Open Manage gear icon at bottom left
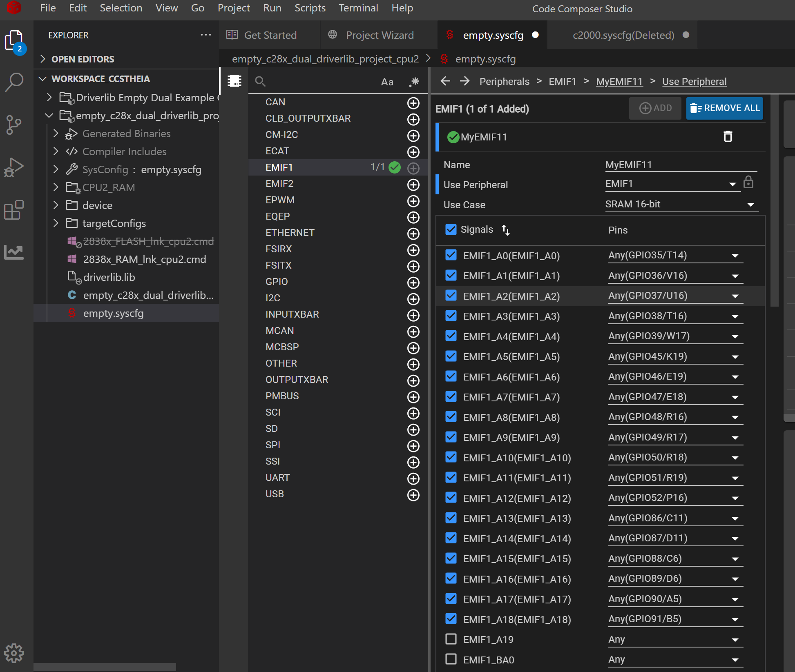795x672 pixels. pos(14,653)
